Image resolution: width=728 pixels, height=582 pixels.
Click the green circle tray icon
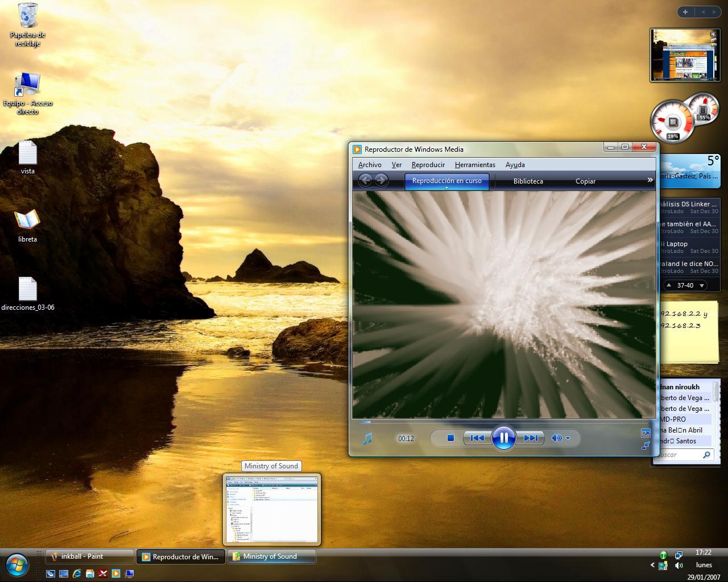[x=663, y=555]
